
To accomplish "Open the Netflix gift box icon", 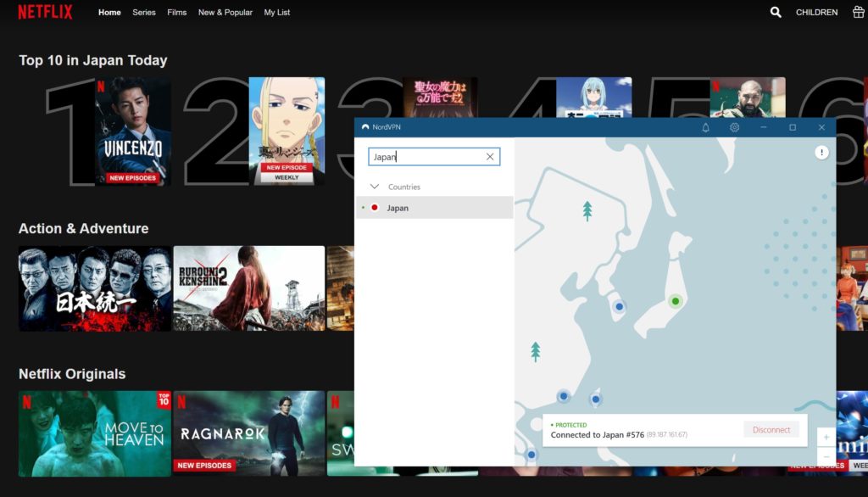I will coord(859,13).
